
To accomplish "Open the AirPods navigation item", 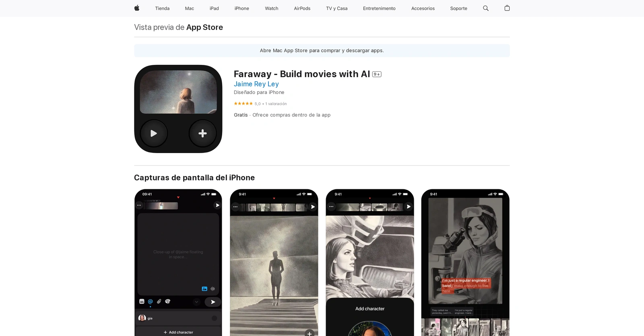I will point(302,8).
